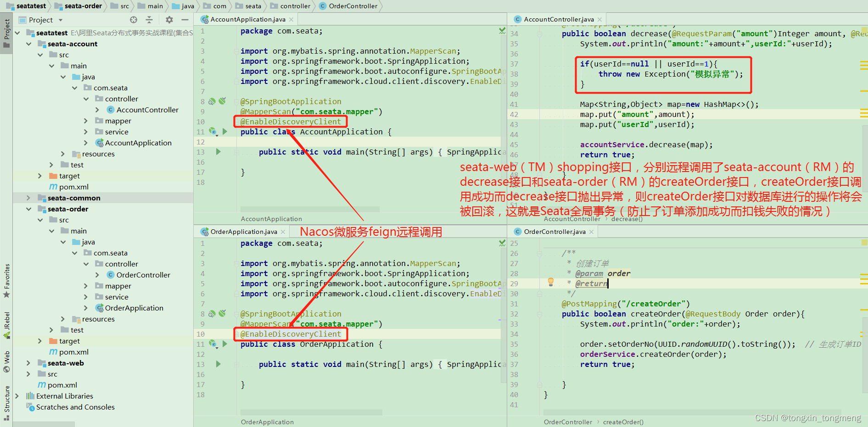Open the Project view dropdown
Image resolution: width=868 pixels, height=427 pixels.
pyautogui.click(x=61, y=20)
